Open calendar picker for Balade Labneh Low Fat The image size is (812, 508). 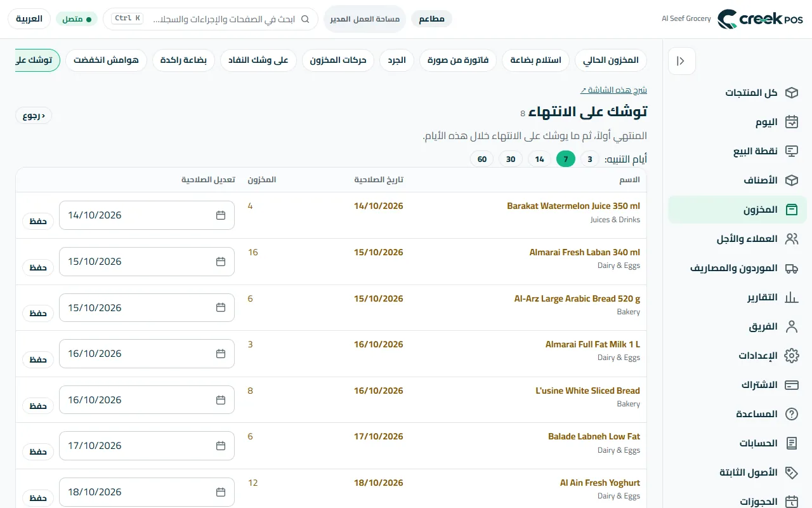click(x=221, y=446)
